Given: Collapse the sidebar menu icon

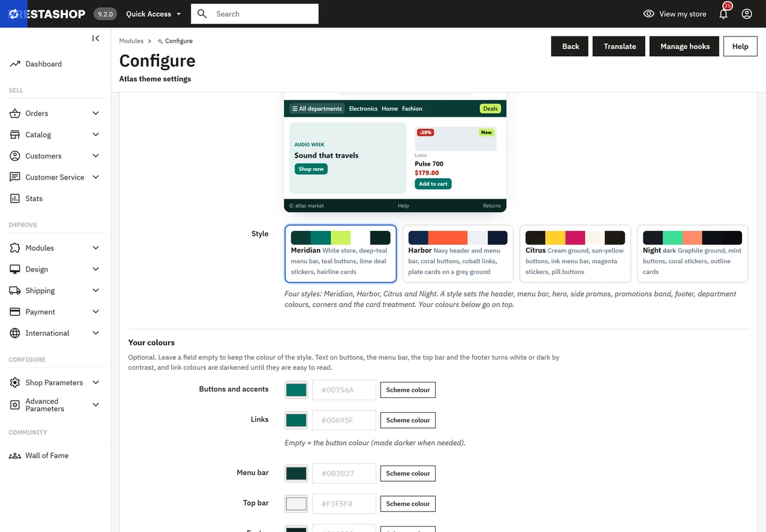Looking at the screenshot, I should tap(96, 38).
